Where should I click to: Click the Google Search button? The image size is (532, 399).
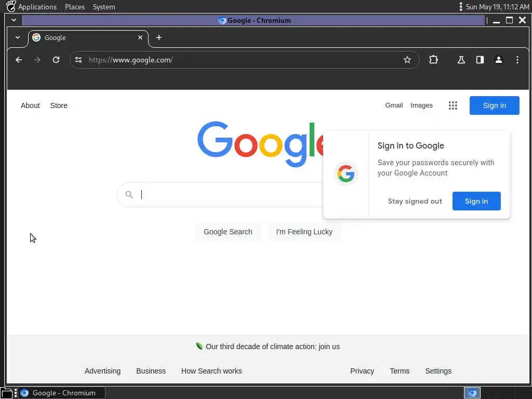tap(228, 232)
